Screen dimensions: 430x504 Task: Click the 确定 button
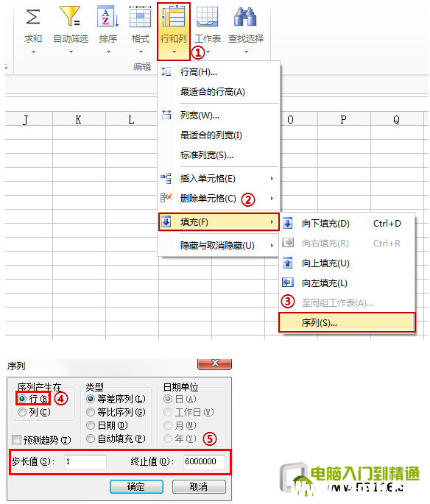pyautogui.click(x=136, y=486)
